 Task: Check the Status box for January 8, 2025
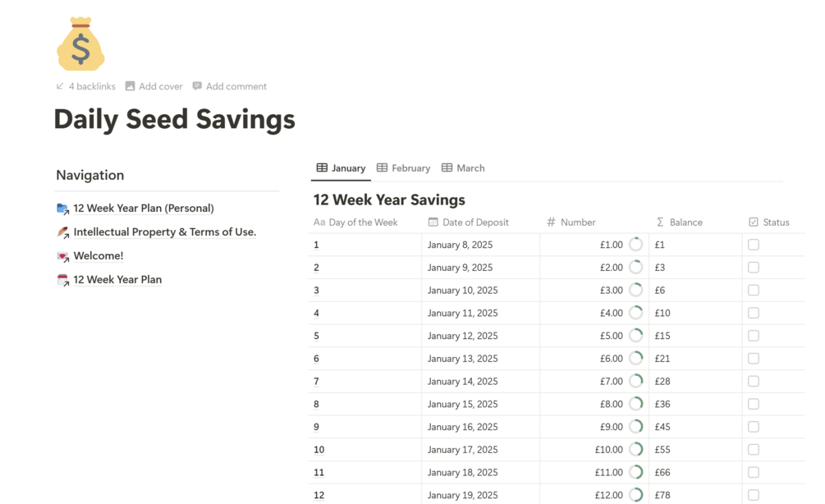pyautogui.click(x=754, y=245)
